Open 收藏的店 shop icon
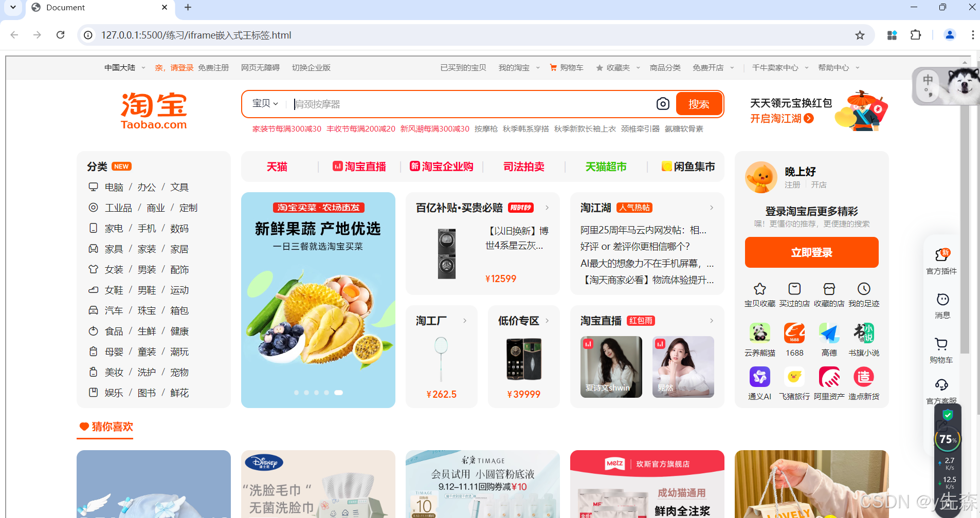This screenshot has height=518, width=980. (x=829, y=289)
